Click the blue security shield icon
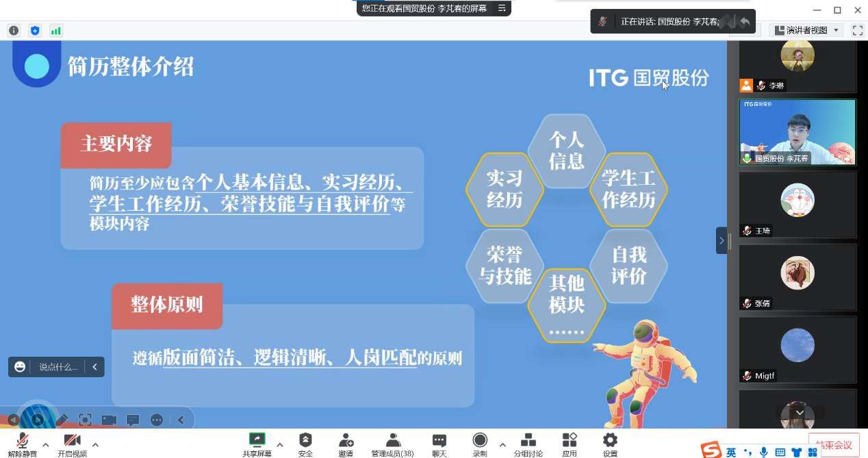 35,30
